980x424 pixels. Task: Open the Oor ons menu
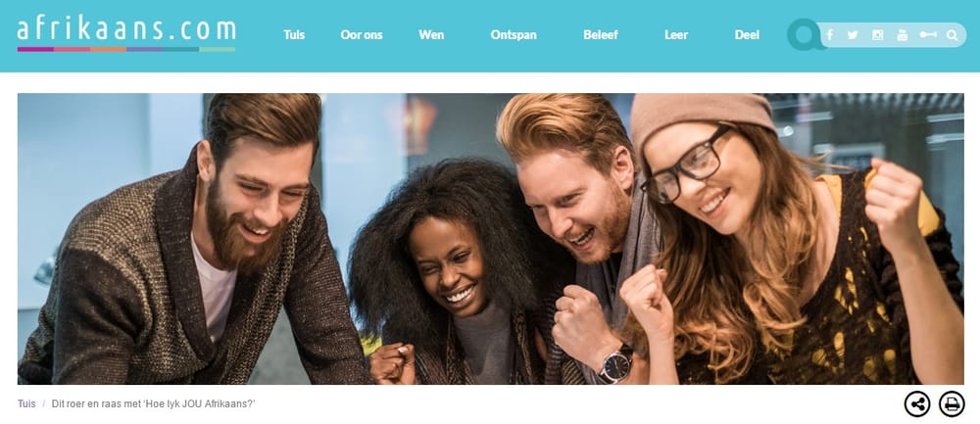click(362, 35)
